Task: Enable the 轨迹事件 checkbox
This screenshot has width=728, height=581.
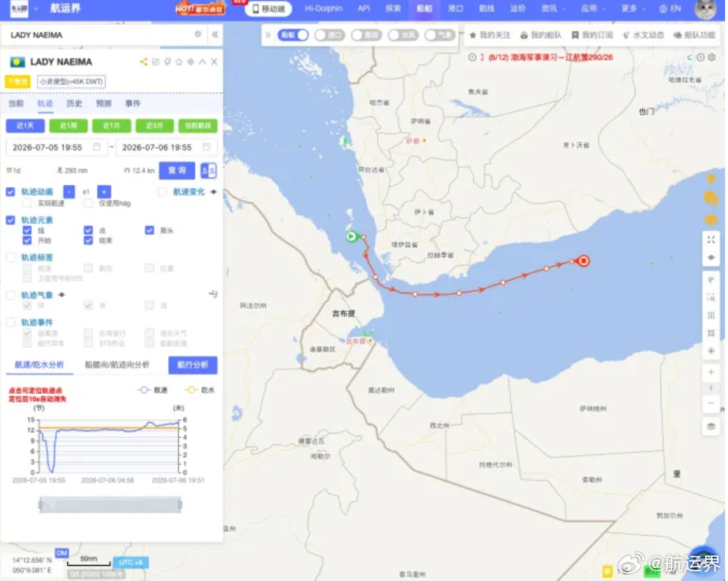Action: 10,322
